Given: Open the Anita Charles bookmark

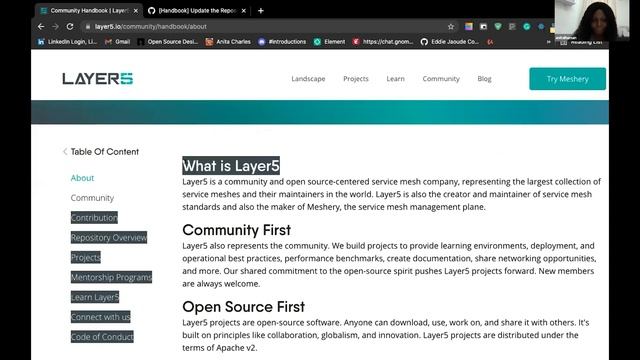Looking at the screenshot, I should pos(228,42).
